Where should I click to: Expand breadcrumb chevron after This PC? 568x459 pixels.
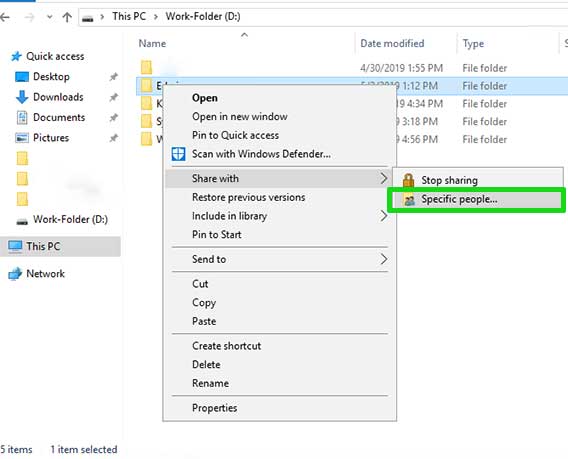pos(156,17)
